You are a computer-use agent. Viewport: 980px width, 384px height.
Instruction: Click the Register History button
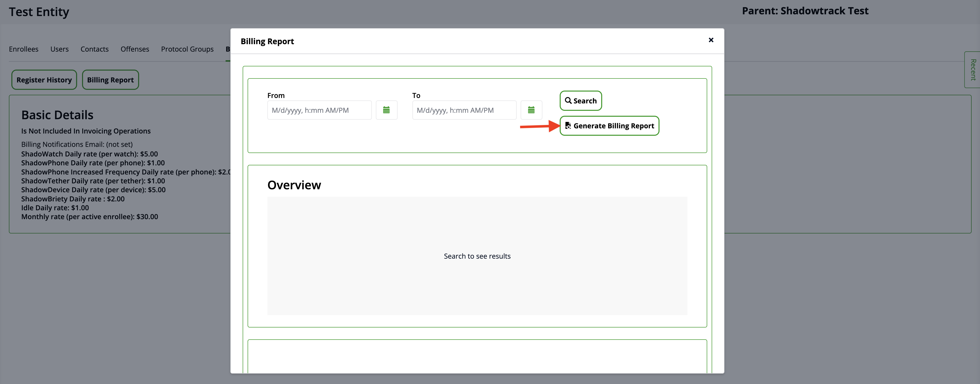[x=44, y=80]
